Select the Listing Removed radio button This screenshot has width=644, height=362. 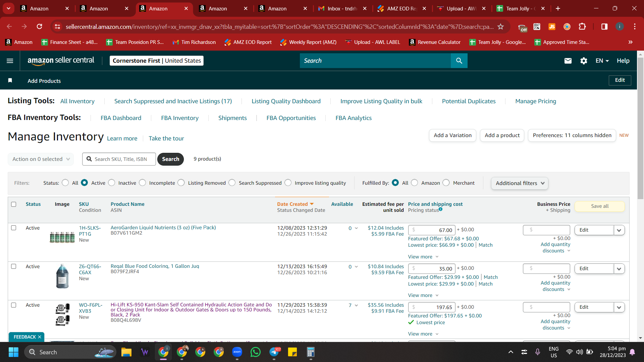[x=181, y=183]
